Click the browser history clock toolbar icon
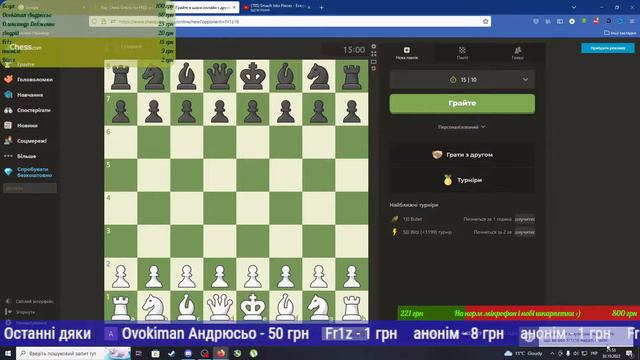This screenshot has width=640, height=360. [536, 21]
